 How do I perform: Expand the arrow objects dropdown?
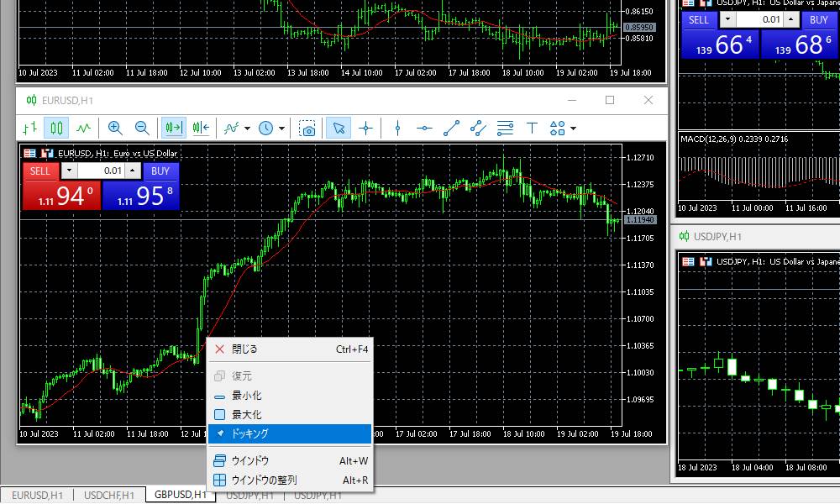point(571,128)
